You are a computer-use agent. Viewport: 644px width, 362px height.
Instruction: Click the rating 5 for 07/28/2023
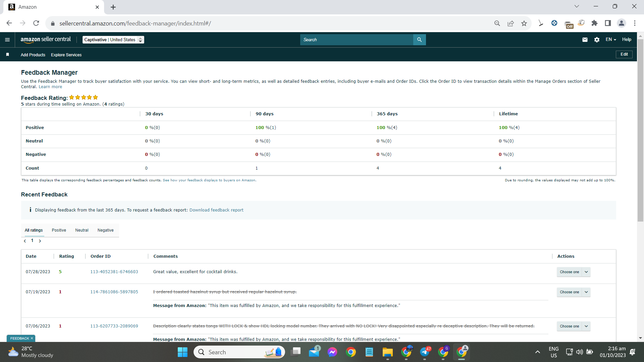tap(60, 272)
